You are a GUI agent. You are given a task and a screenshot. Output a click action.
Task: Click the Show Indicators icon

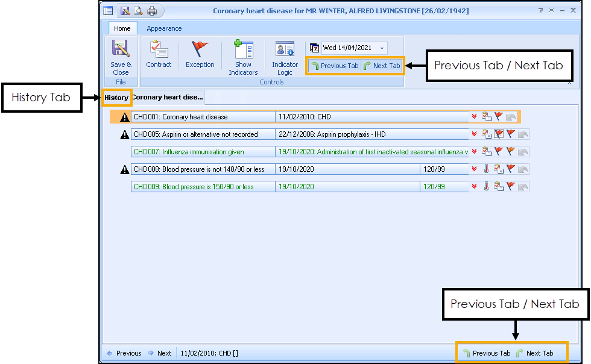click(x=243, y=55)
